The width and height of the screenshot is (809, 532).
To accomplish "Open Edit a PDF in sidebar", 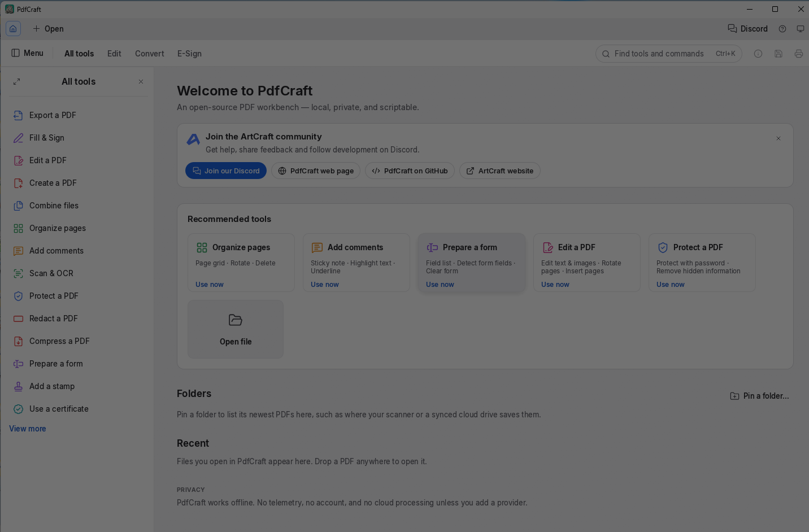I will pyautogui.click(x=77, y=160).
